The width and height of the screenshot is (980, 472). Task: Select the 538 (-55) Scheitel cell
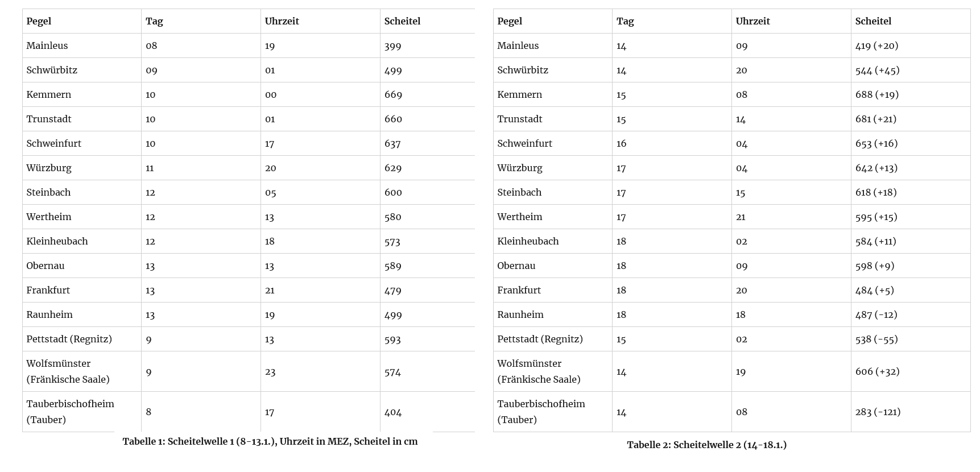click(x=876, y=339)
